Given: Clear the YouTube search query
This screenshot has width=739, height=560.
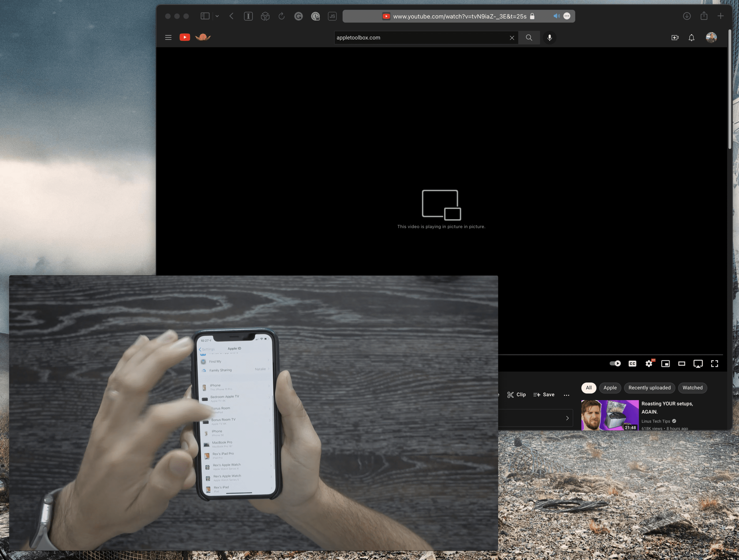Looking at the screenshot, I should pyautogui.click(x=512, y=38).
